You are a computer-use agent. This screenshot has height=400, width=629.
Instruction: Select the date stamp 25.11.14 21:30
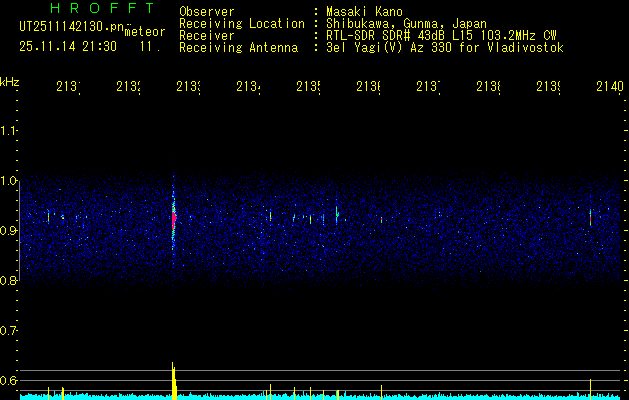tap(68, 47)
